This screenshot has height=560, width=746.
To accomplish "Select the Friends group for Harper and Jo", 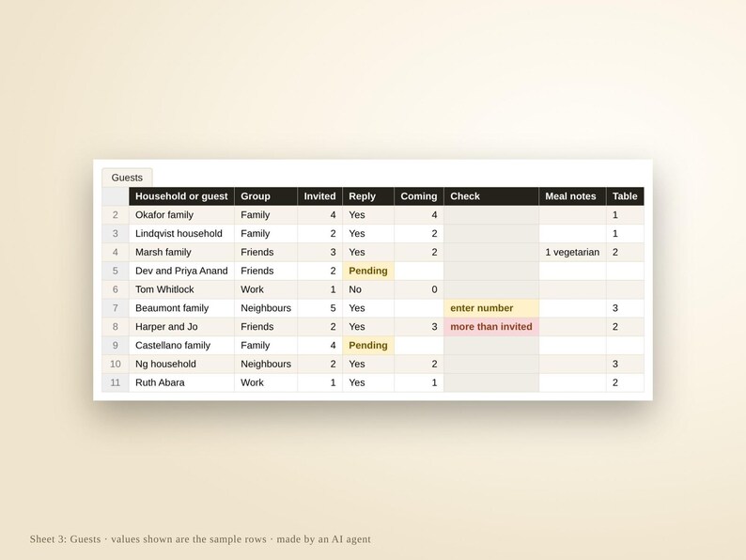I will click(x=266, y=327).
